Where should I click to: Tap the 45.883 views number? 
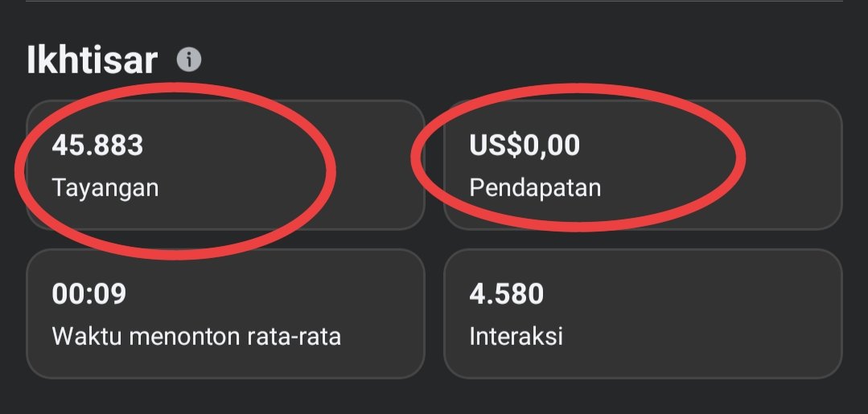point(97,146)
